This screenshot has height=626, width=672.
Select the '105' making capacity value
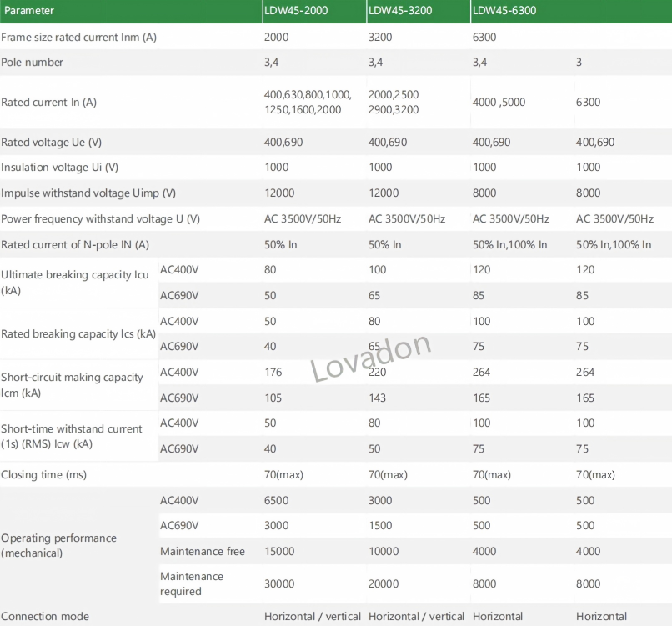(x=273, y=398)
